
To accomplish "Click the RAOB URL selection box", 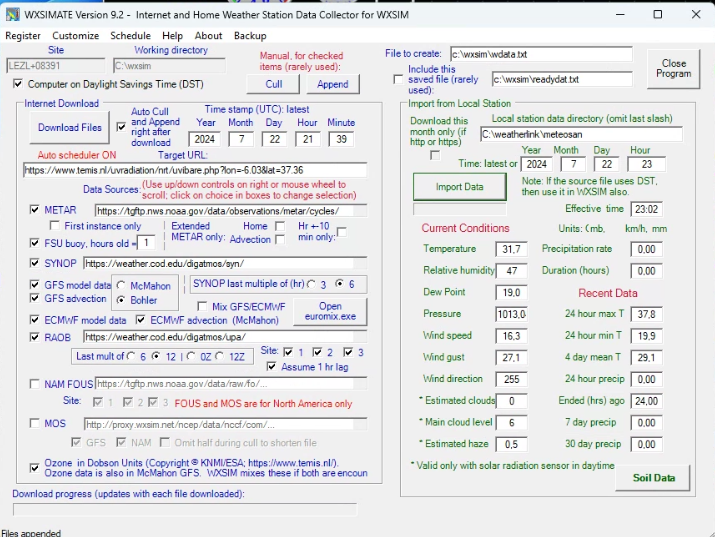I will 225,337.
